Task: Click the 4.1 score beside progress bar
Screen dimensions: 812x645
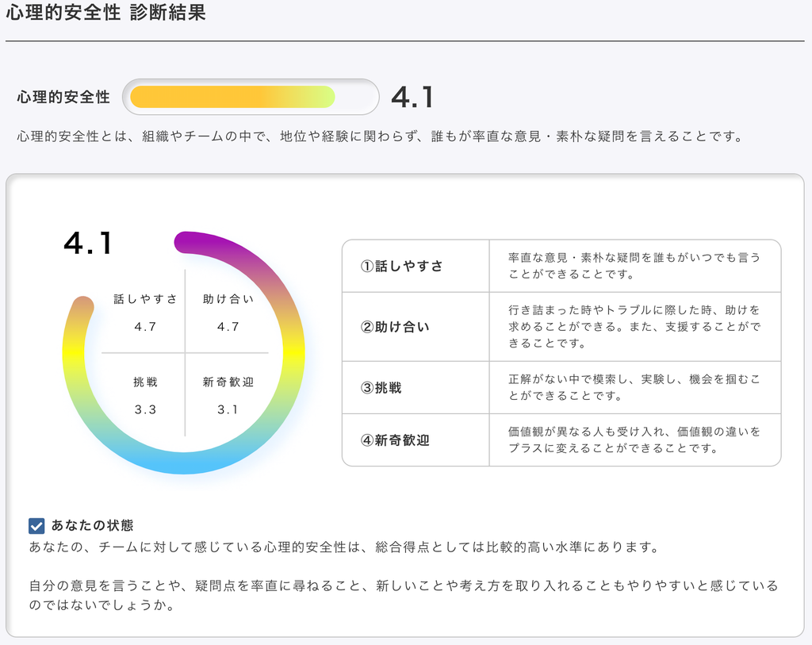Action: click(412, 97)
